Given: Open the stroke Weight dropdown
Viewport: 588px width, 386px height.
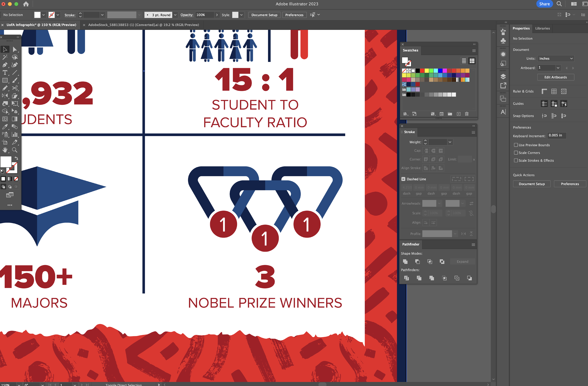Looking at the screenshot, I should [x=450, y=142].
